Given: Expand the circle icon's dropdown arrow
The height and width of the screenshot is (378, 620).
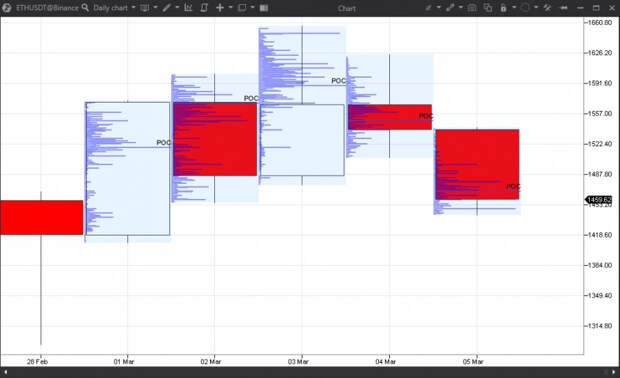Looking at the screenshot, I should click(536, 8).
